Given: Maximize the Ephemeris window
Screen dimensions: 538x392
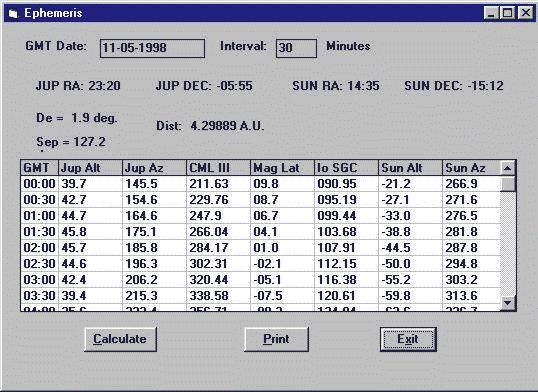Looking at the screenshot, I should tap(507, 13).
